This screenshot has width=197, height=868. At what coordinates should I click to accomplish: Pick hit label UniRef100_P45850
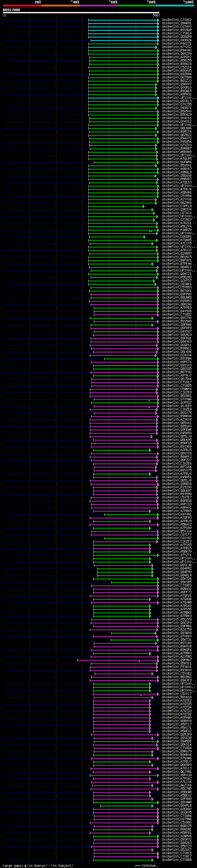(177, 433)
